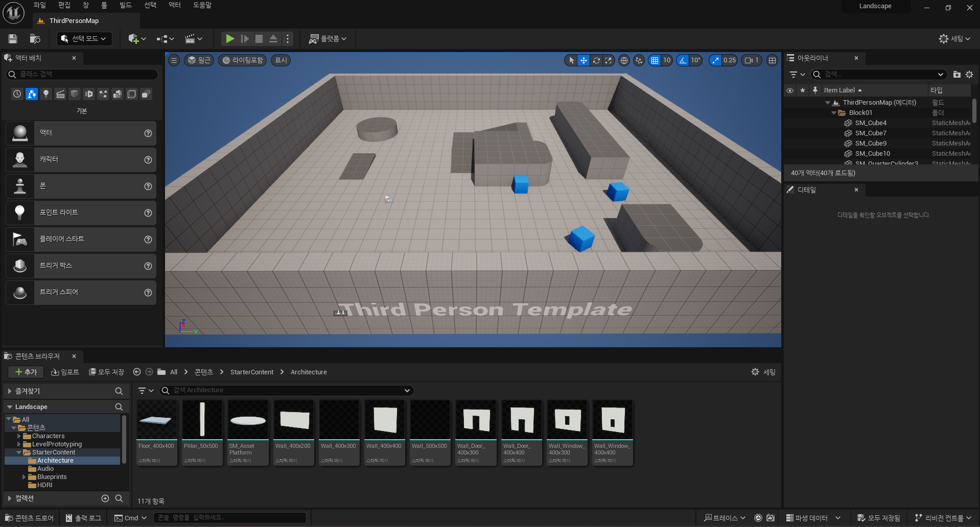This screenshot has height=527, width=980.
Task: Click the green Play button
Action: point(230,39)
